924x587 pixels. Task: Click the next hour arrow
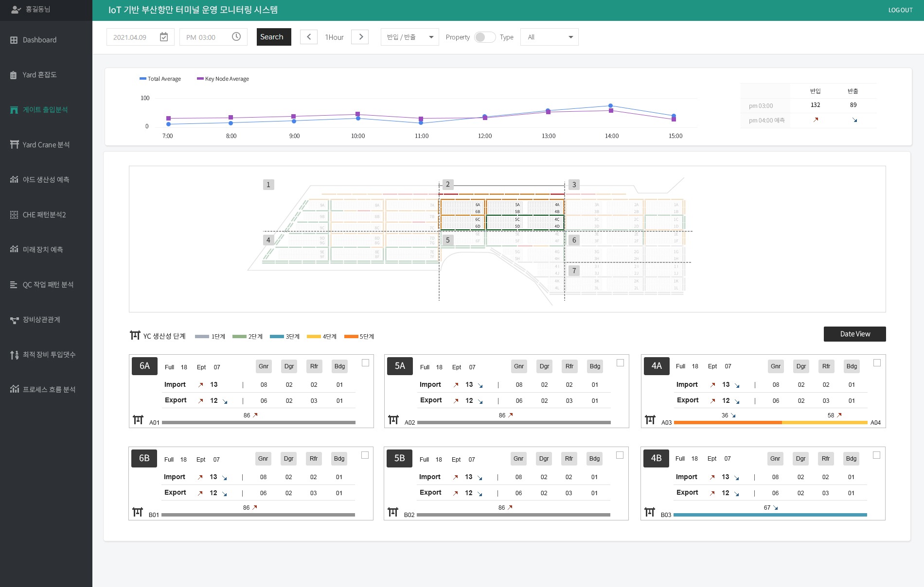click(x=360, y=37)
